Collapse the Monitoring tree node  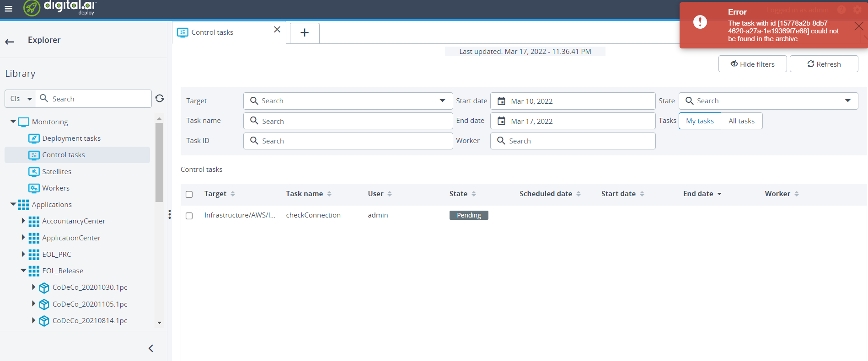(13, 122)
